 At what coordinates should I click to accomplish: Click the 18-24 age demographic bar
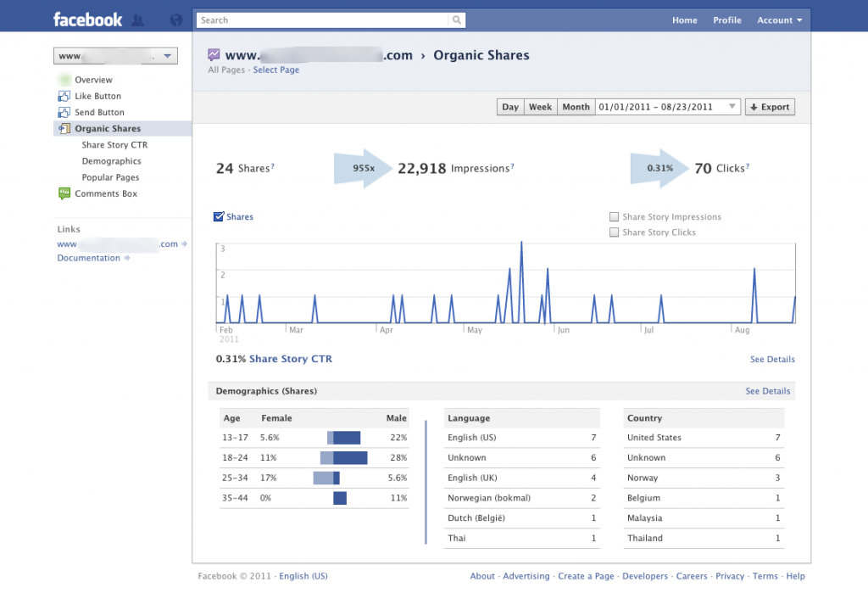pos(343,458)
